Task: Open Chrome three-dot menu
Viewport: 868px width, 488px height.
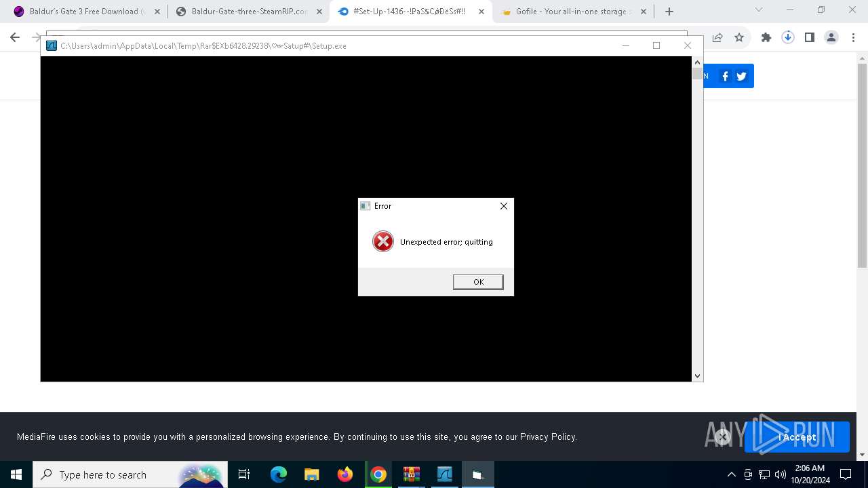Action: click(853, 38)
